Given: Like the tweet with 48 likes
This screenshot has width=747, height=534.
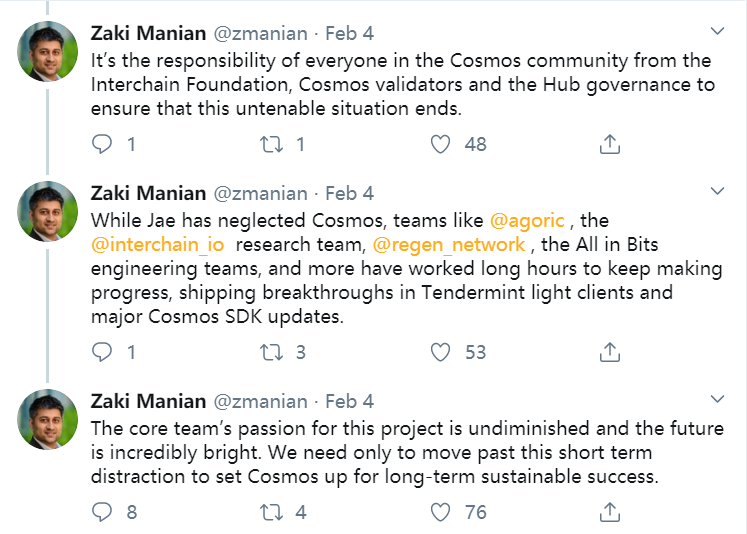Looking at the screenshot, I should pyautogui.click(x=441, y=144).
